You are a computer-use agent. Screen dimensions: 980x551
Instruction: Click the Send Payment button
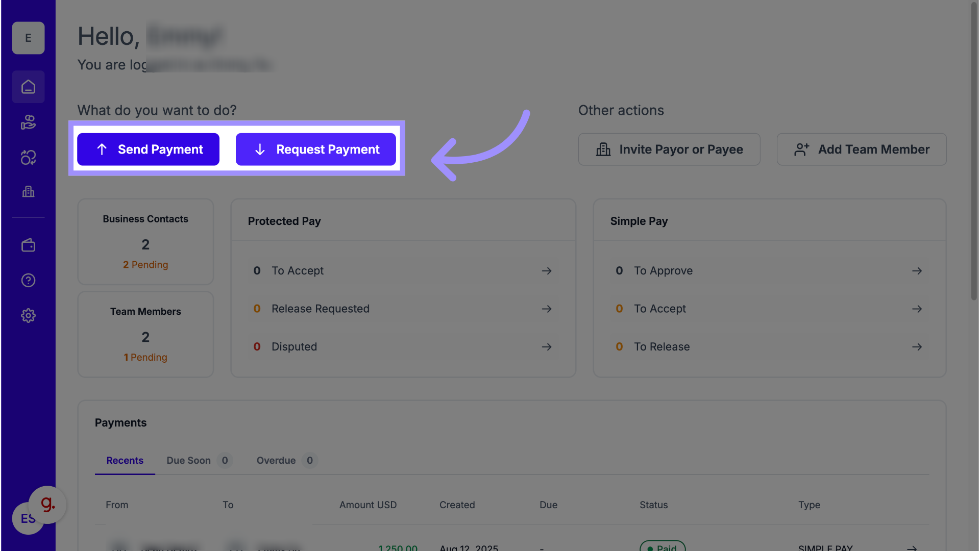pos(148,149)
